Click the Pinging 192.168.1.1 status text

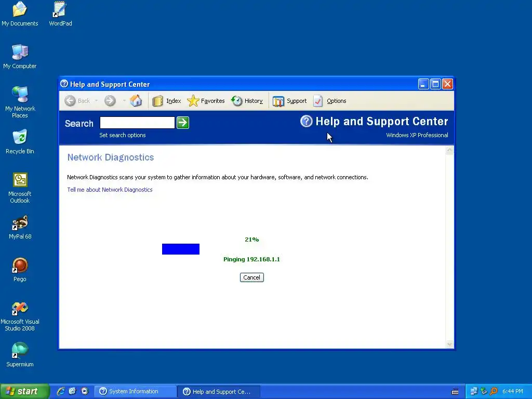coord(252,259)
